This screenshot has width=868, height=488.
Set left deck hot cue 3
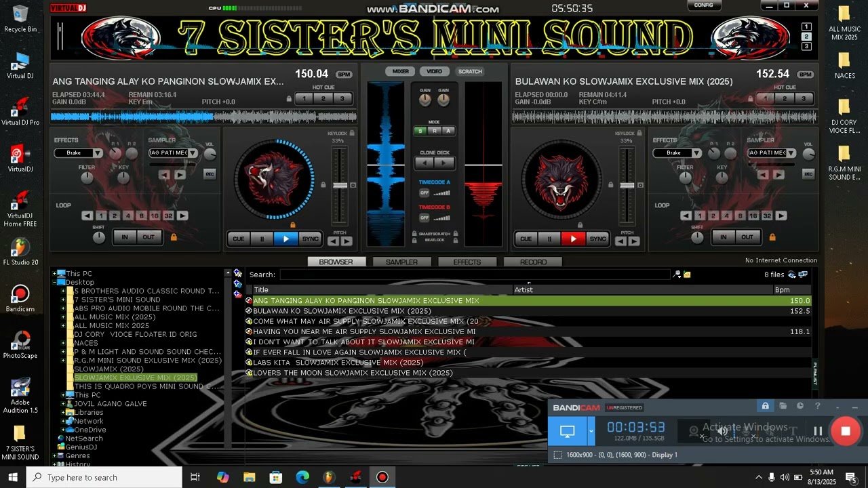(342, 99)
